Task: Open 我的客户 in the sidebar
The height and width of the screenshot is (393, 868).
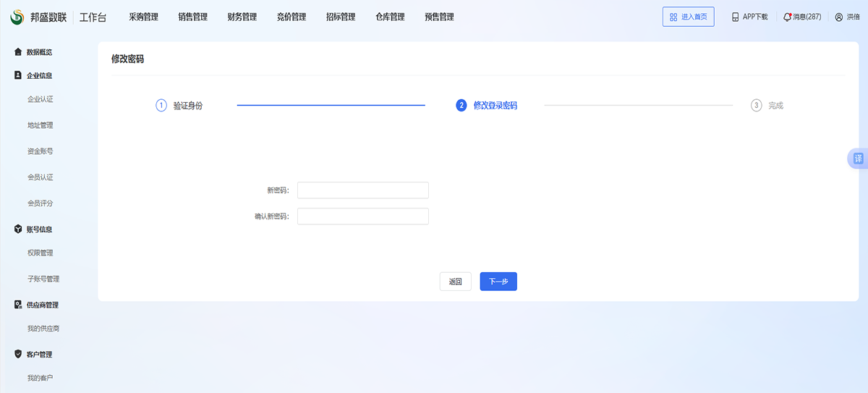Action: tap(40, 379)
